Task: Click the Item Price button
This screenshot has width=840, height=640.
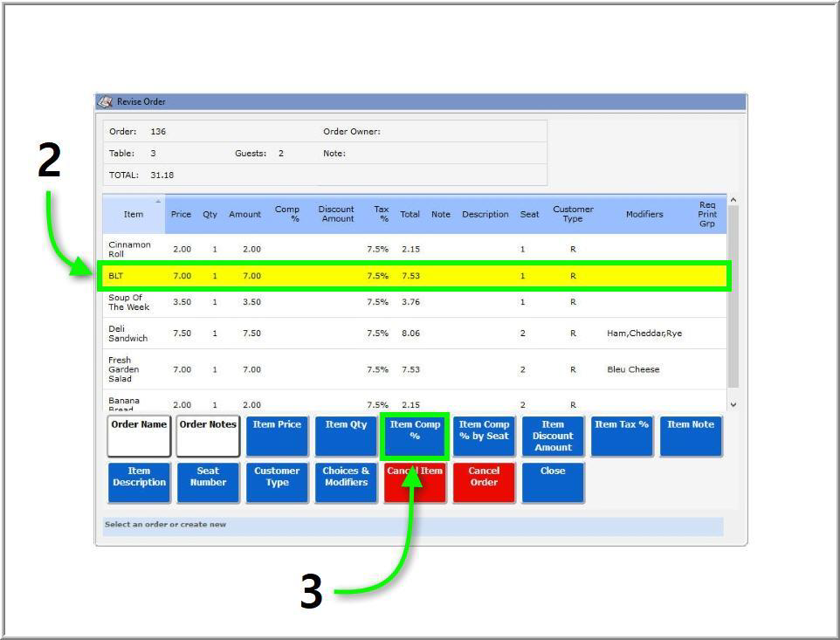Action: [x=277, y=436]
